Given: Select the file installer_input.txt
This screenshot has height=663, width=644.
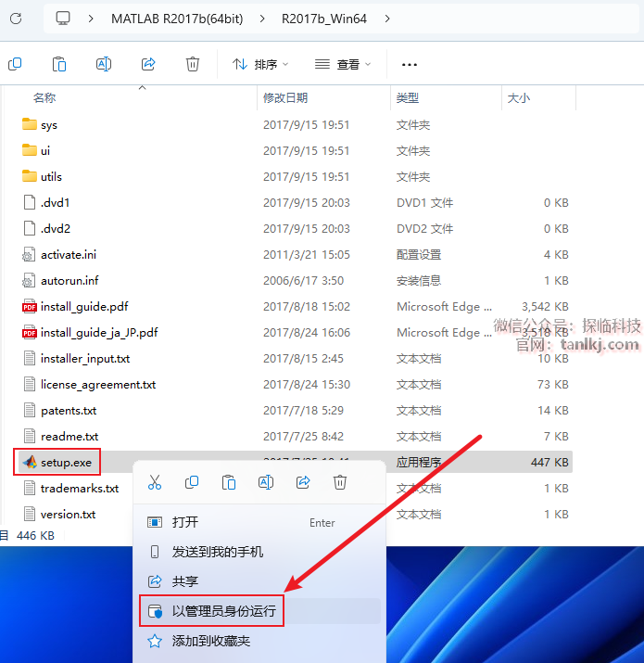Looking at the screenshot, I should point(85,359).
